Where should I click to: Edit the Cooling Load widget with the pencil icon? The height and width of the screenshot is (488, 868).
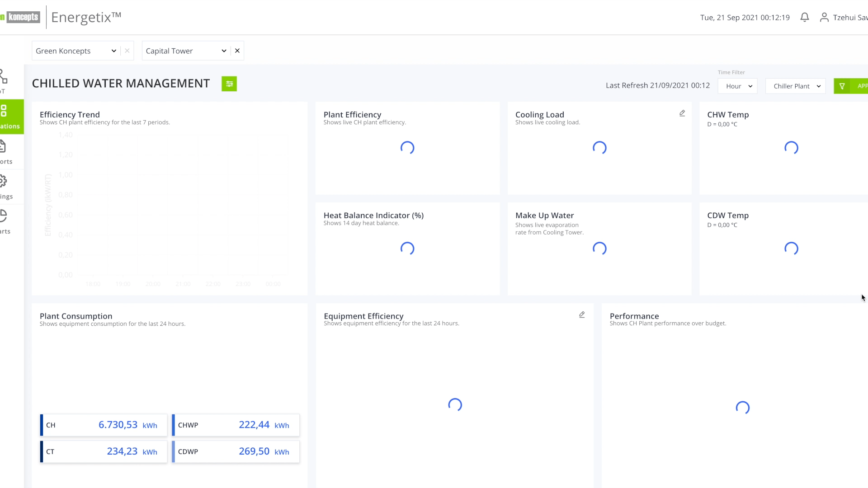pyautogui.click(x=682, y=113)
